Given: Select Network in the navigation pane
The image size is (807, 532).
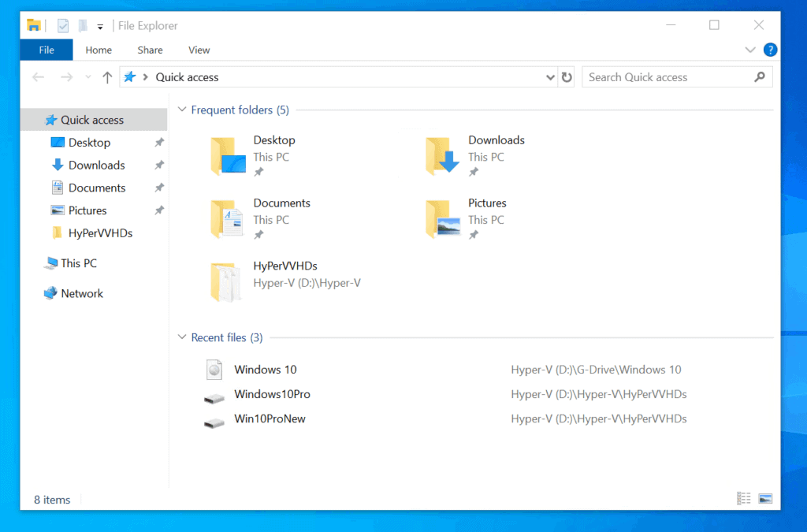Looking at the screenshot, I should click(94, 293).
